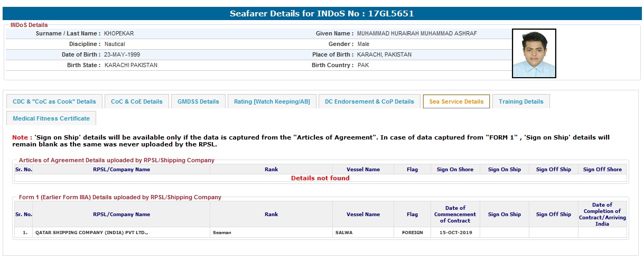The height and width of the screenshot is (260, 644).
Task: Open the CDC & "CoC as Cook" Details tab
Action: coord(54,101)
